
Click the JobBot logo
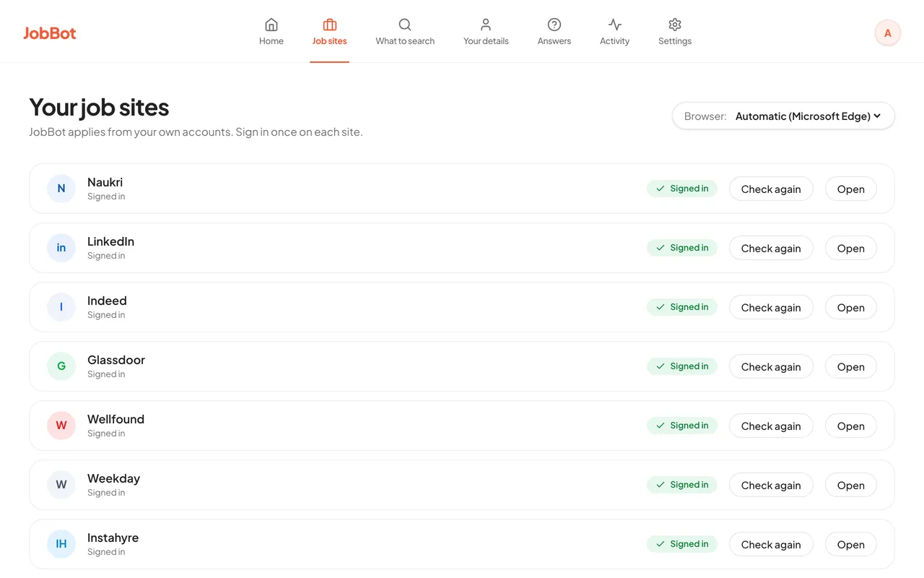49,33
